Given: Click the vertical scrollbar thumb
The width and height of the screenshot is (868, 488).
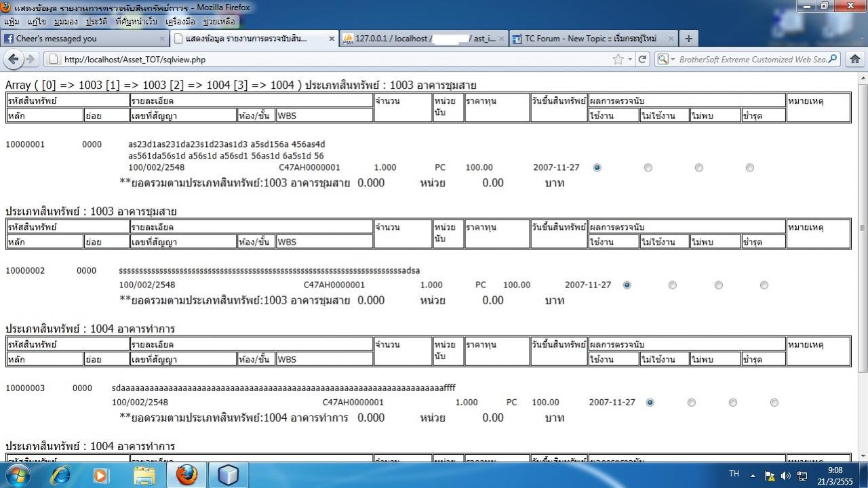Looking at the screenshot, I should pos(863,229).
